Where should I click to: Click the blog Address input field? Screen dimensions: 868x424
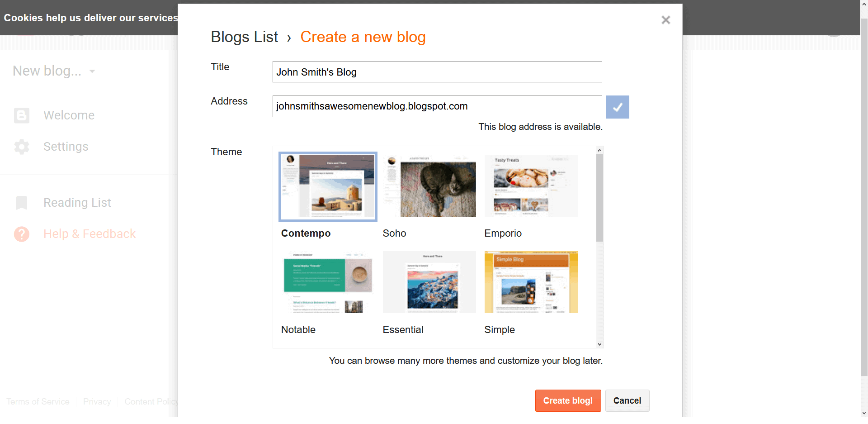click(x=437, y=106)
